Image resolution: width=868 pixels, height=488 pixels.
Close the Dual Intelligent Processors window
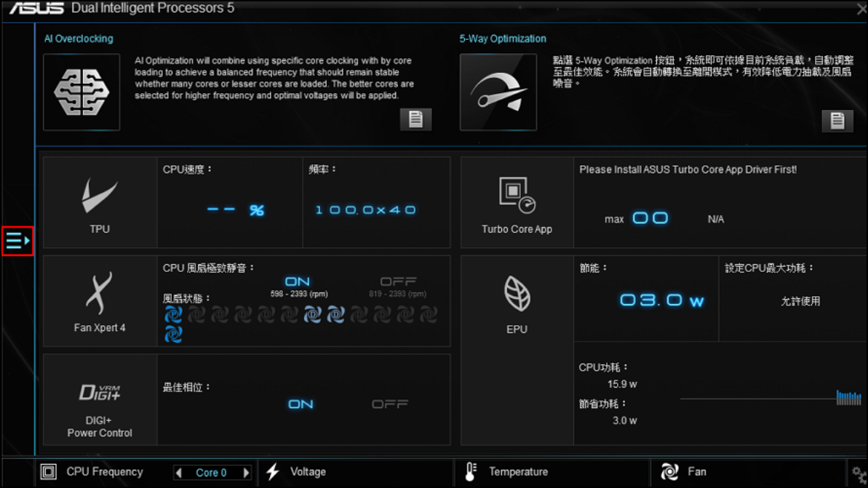pos(862,9)
